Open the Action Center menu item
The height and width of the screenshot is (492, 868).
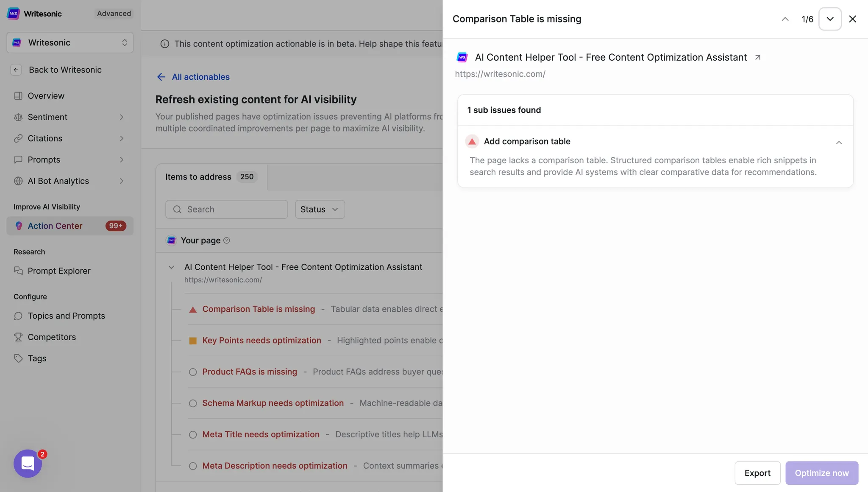click(55, 226)
